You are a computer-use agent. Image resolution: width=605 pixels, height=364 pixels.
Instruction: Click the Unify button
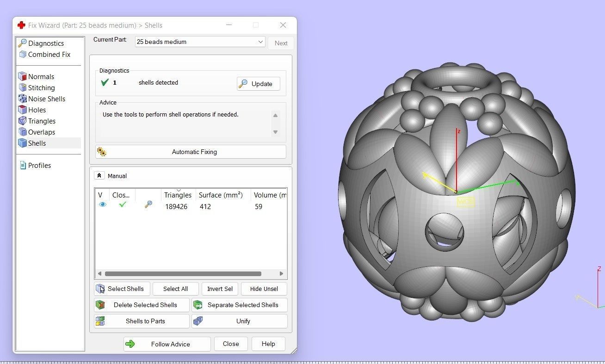pyautogui.click(x=240, y=321)
